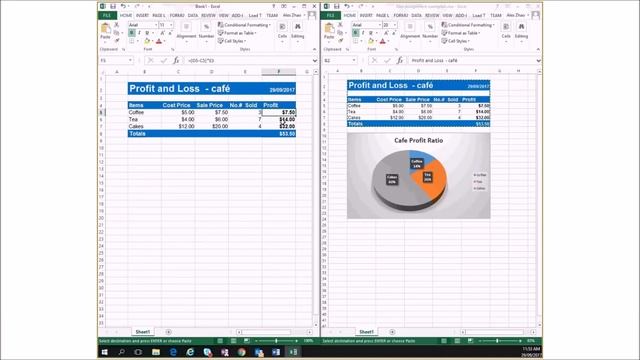Click Save icon in left window title bar
Image resolution: width=640 pixels, height=360 pixels.
point(113,6)
